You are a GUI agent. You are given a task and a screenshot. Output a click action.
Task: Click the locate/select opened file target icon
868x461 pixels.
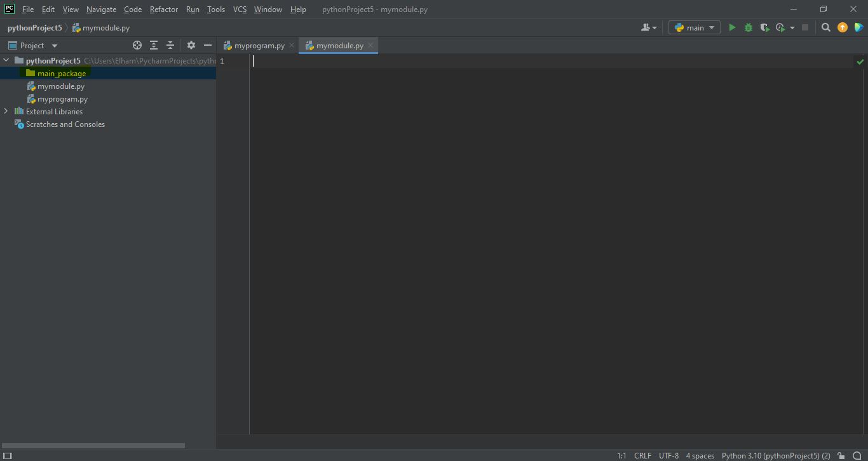137,45
